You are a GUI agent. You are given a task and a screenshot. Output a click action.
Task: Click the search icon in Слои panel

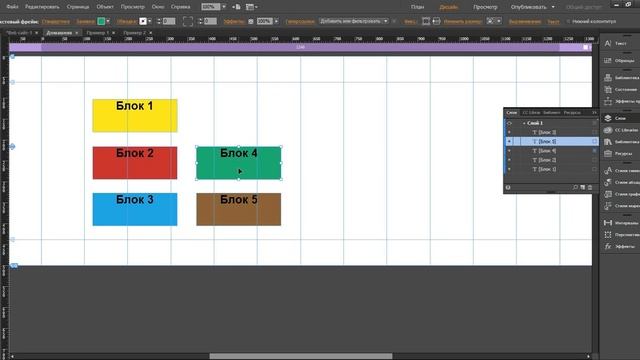pos(575,187)
